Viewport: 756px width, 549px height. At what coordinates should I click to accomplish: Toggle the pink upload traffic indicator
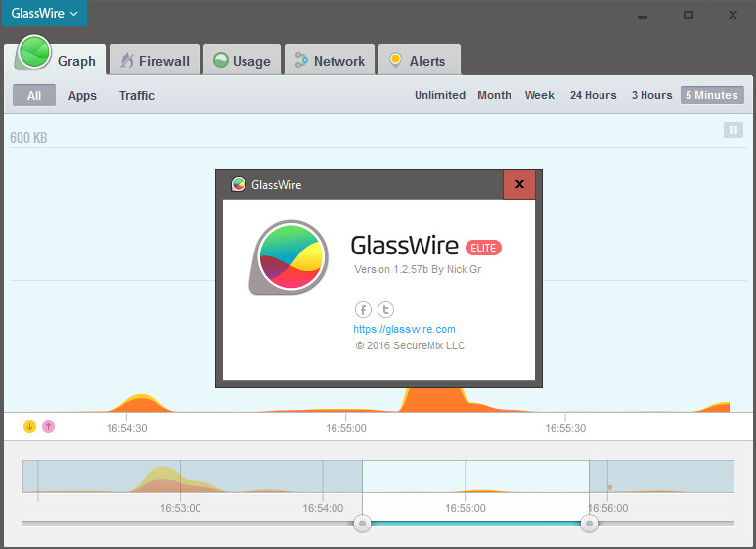pos(48,426)
